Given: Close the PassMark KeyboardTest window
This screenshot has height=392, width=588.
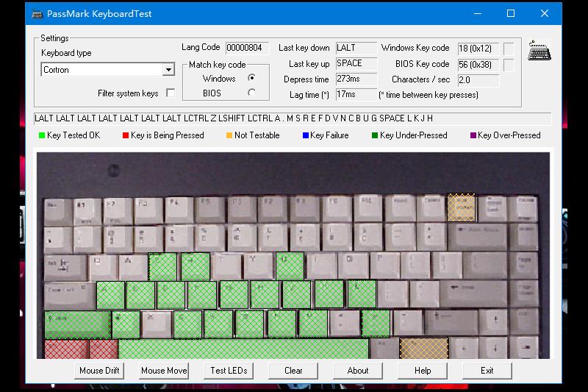Looking at the screenshot, I should (x=545, y=14).
